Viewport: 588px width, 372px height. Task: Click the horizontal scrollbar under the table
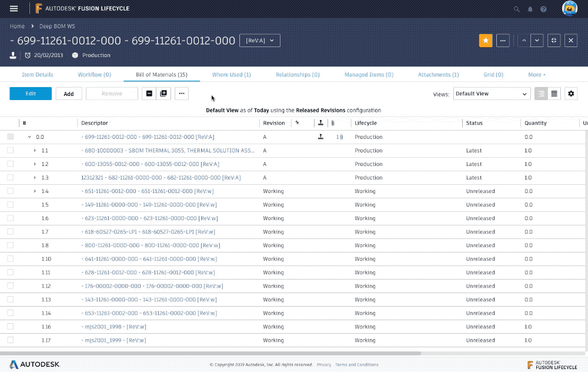[x=211, y=353]
